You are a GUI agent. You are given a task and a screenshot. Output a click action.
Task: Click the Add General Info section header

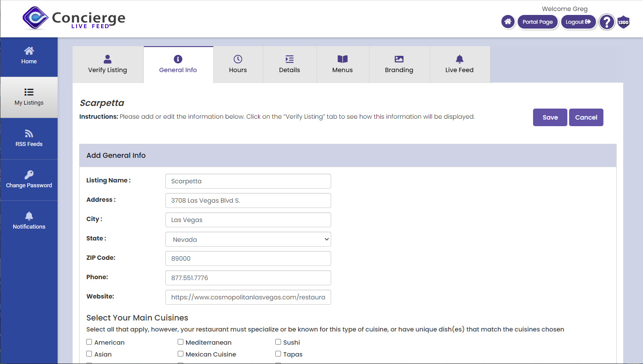click(347, 155)
